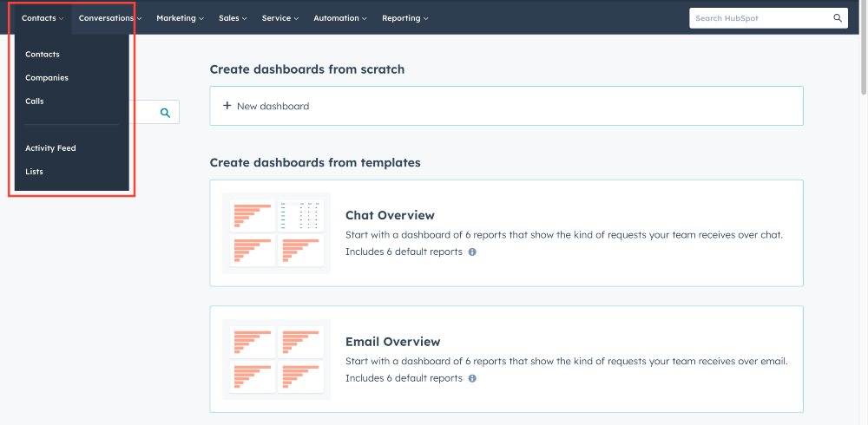Image resolution: width=868 pixels, height=425 pixels.
Task: Select the Email Overview template title
Action: 393,342
